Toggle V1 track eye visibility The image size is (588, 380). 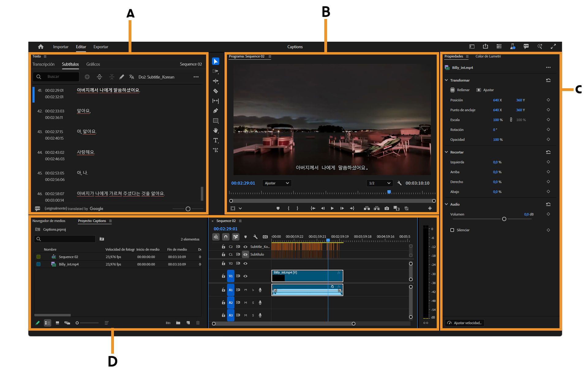click(x=245, y=276)
